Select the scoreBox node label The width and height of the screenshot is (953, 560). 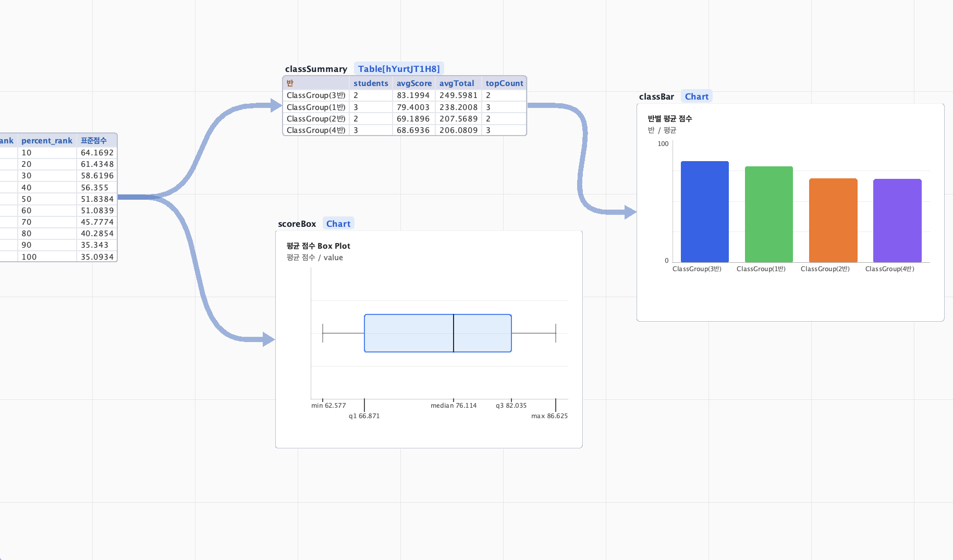click(297, 224)
